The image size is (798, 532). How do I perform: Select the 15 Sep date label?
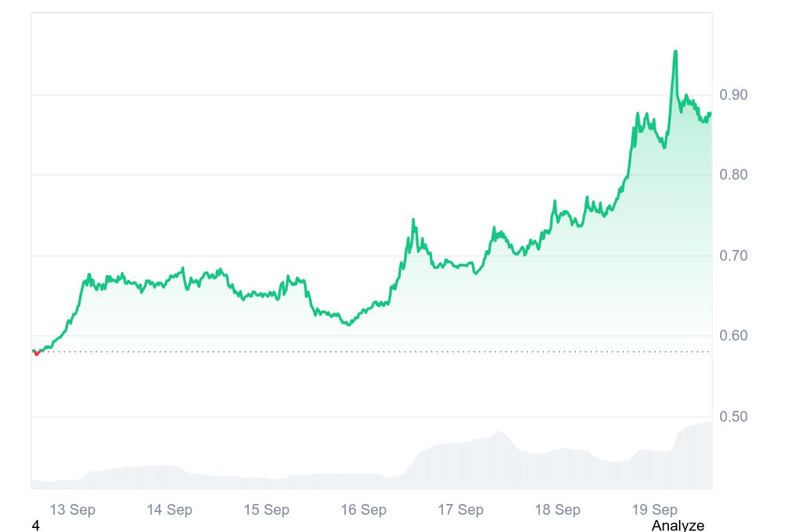(x=267, y=510)
